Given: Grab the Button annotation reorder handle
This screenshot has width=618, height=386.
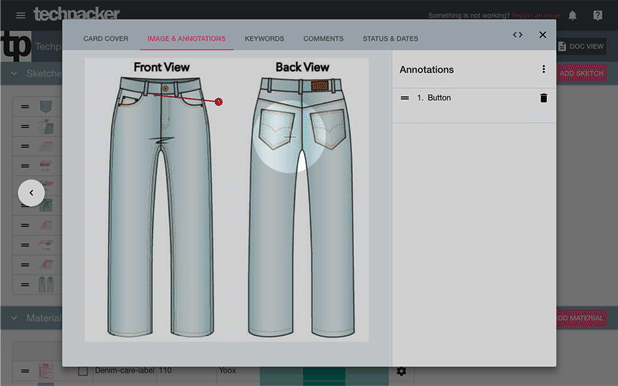Looking at the screenshot, I should pos(405,98).
